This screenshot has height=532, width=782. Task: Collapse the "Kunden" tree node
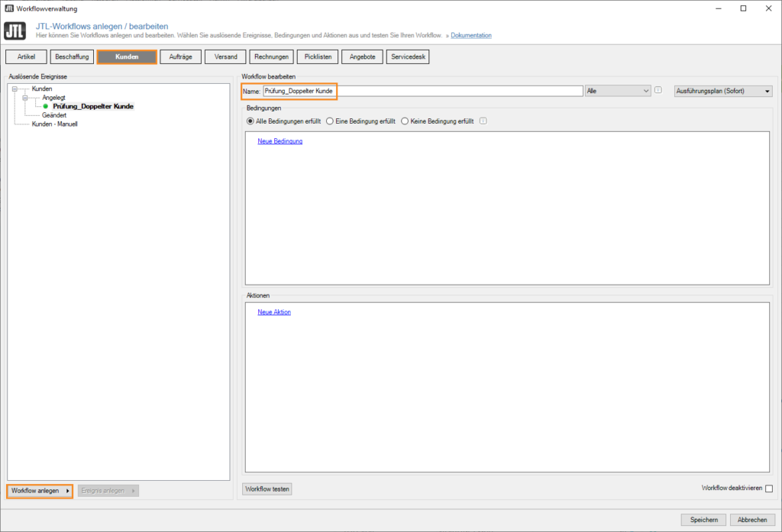coord(15,87)
